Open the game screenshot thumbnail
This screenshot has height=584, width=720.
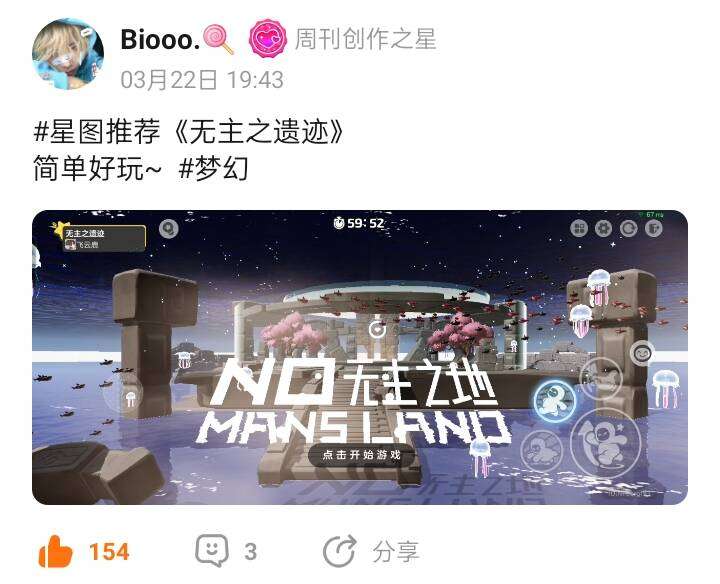pyautogui.click(x=360, y=358)
